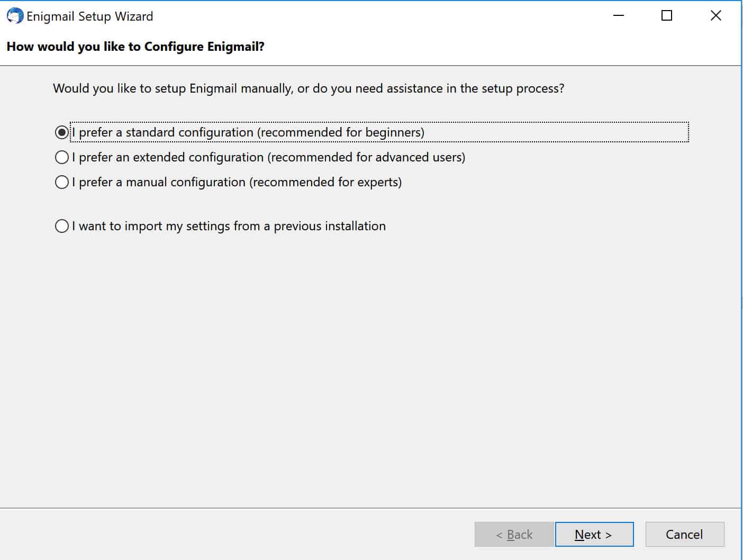The width and height of the screenshot is (743, 560).
Task: Select standard configuration for beginners radio button
Action: 62,132
